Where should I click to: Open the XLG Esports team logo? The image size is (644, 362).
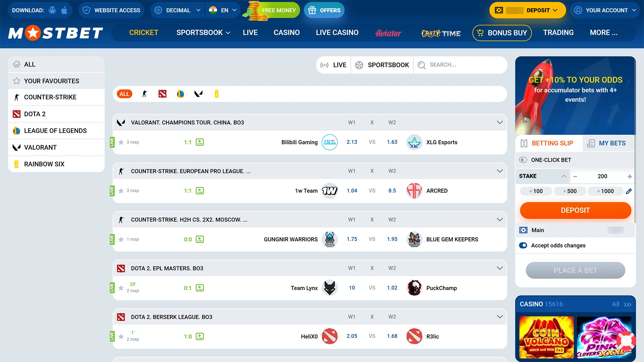414,142
